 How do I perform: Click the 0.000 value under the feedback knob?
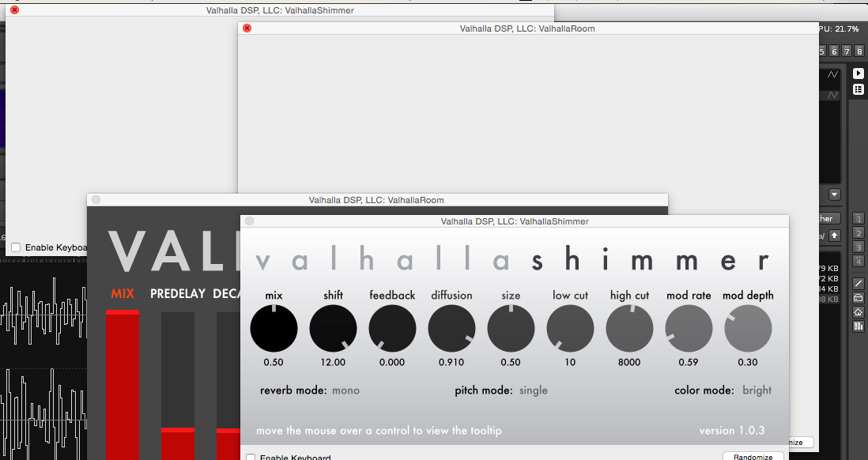392,362
